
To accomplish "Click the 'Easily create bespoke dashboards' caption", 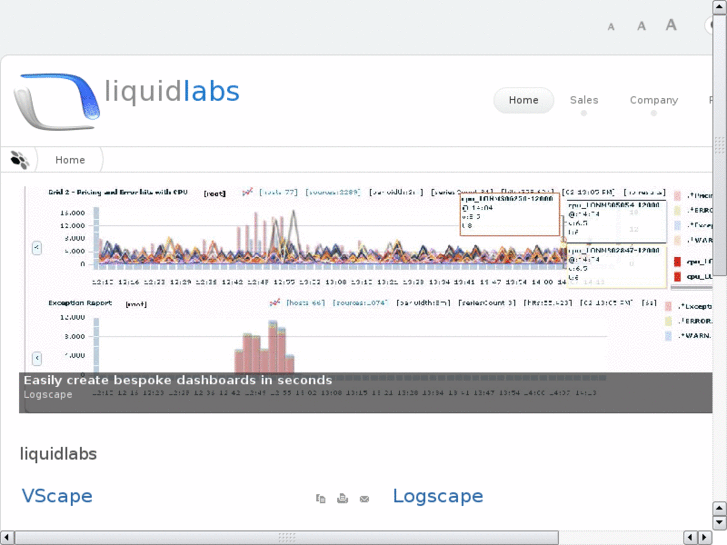I will pyautogui.click(x=178, y=380).
